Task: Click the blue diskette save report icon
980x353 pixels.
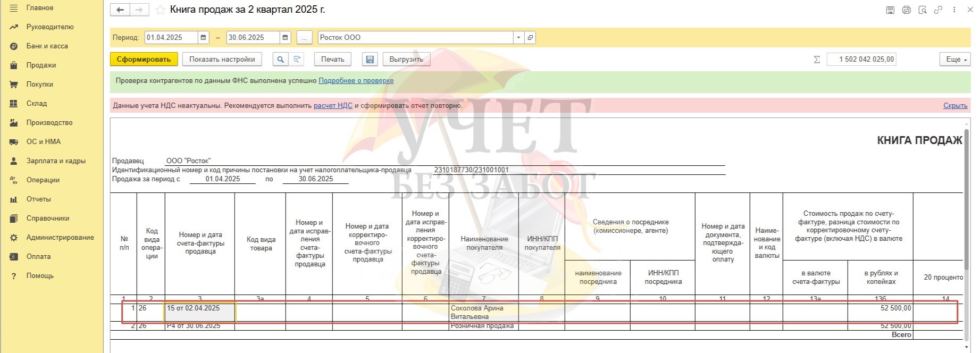Action: tap(370, 60)
